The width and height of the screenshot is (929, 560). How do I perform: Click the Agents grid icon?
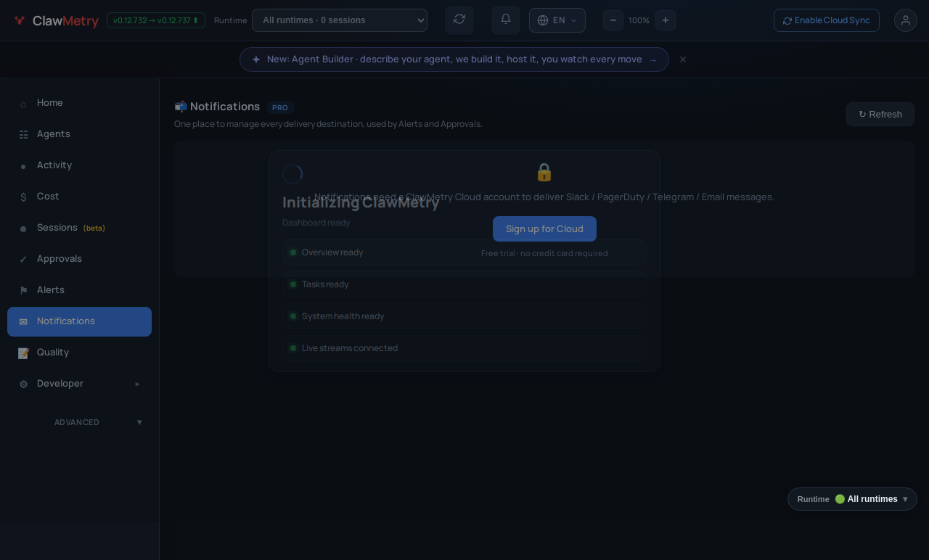(23, 134)
